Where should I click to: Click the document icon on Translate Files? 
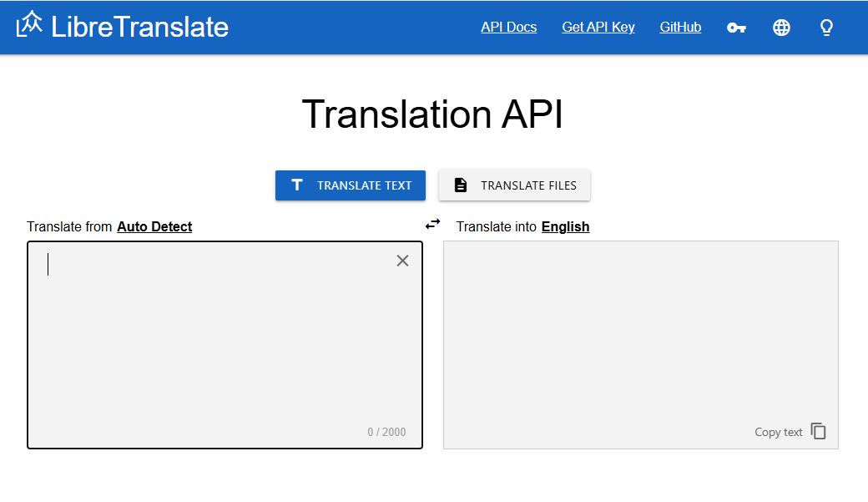click(x=460, y=185)
